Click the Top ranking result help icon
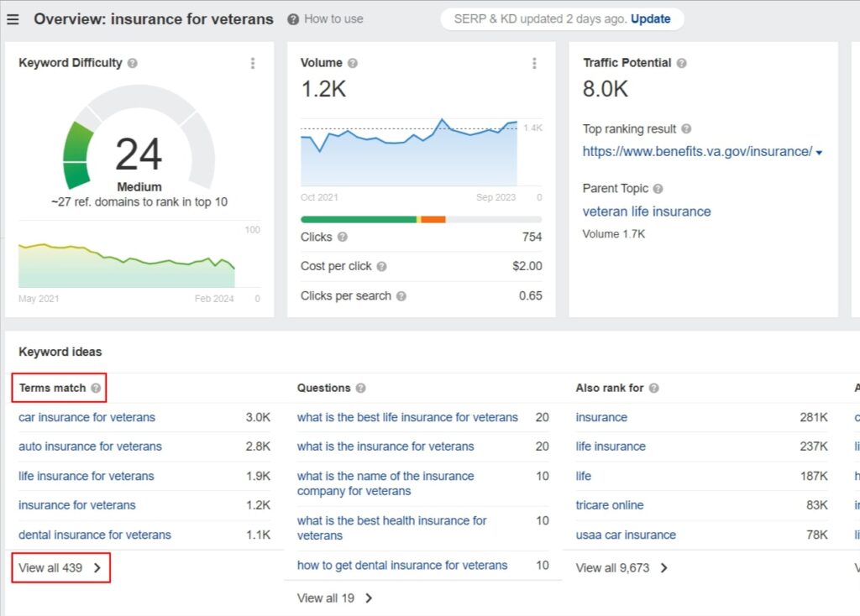This screenshot has width=860, height=616. pyautogui.click(x=686, y=128)
